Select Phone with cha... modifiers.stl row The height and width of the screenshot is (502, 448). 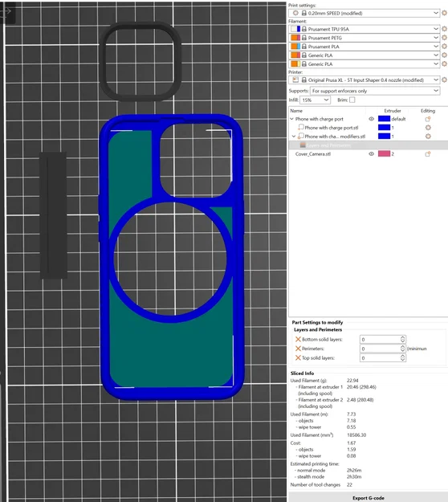coord(335,136)
